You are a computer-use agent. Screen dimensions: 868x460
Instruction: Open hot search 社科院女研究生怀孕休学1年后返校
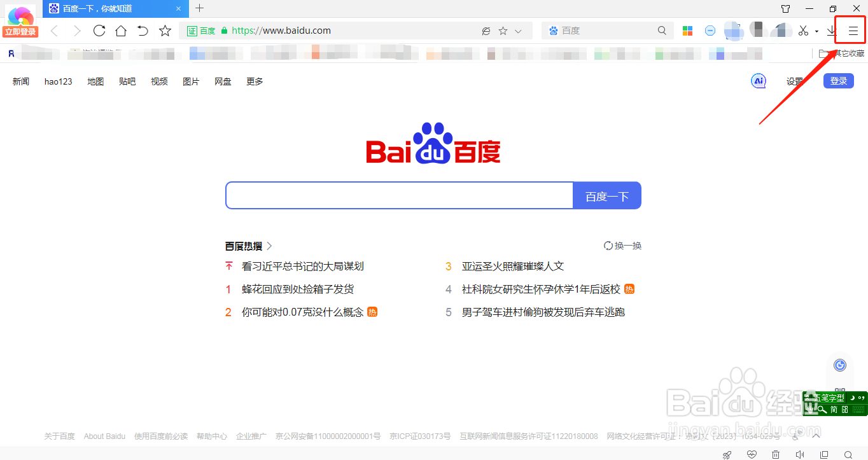(541, 289)
